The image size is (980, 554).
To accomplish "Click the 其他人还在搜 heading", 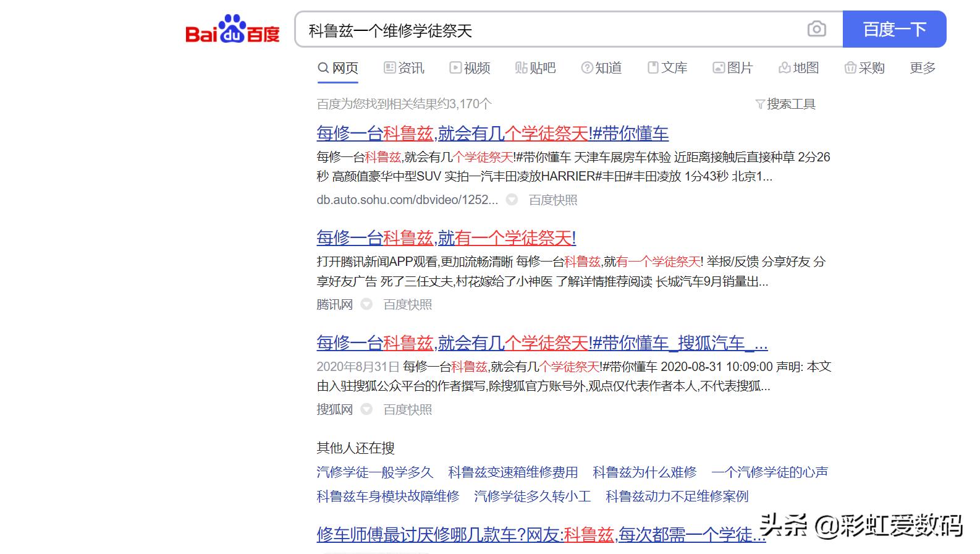I will pyautogui.click(x=355, y=448).
